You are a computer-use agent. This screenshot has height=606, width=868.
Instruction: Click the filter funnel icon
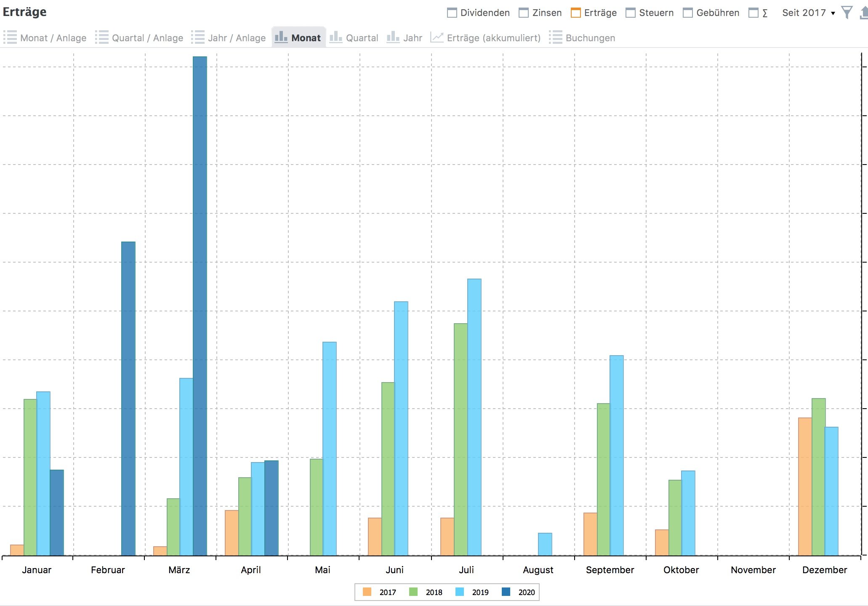pos(847,13)
